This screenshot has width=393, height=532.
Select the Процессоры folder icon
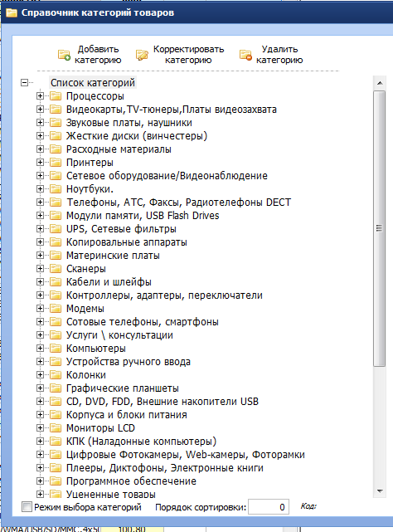pos(56,96)
